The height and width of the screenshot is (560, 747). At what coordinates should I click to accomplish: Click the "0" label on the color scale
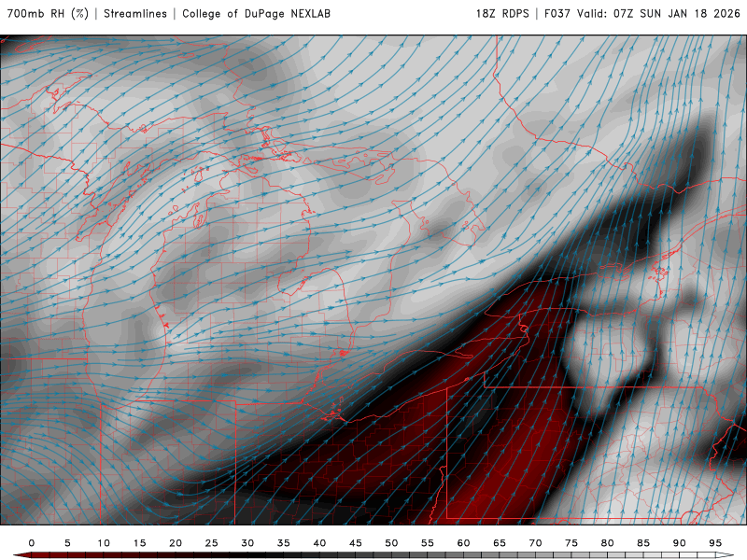(x=32, y=543)
